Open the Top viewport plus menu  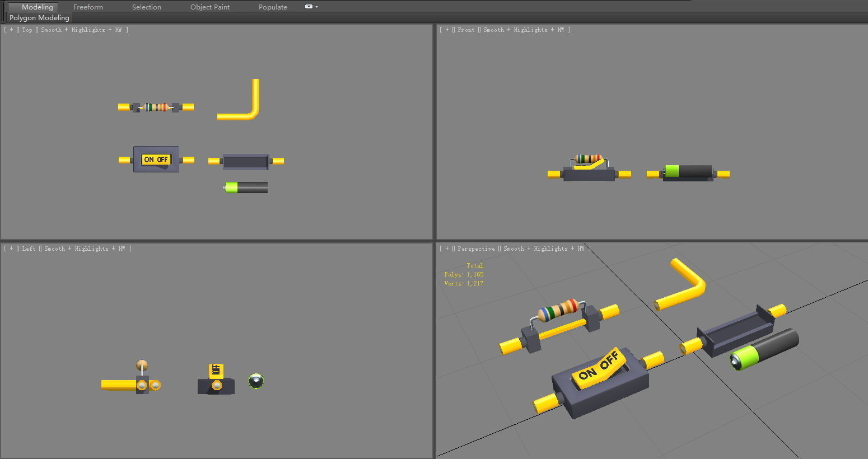tap(11, 30)
